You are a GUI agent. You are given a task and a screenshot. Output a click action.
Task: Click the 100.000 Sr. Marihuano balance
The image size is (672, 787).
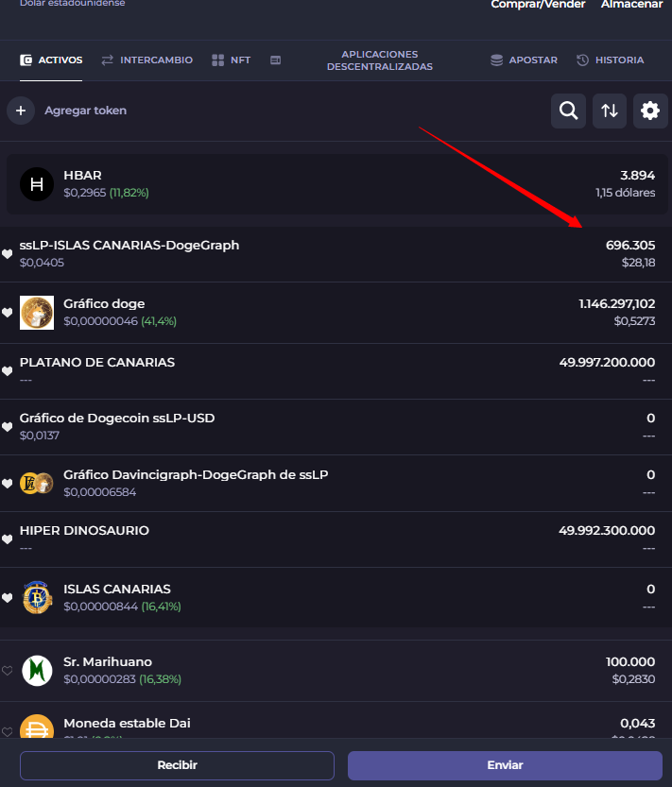point(630,662)
